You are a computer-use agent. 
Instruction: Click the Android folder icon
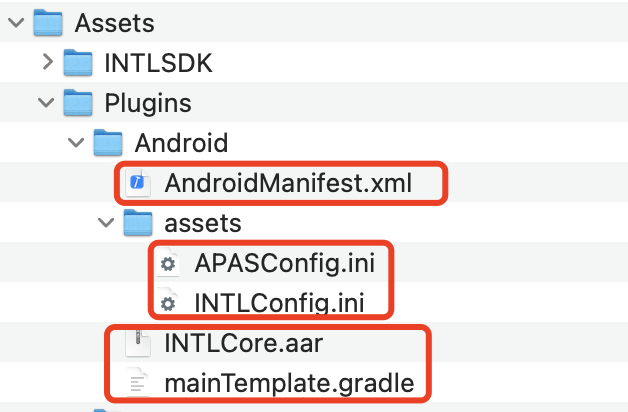point(107,143)
